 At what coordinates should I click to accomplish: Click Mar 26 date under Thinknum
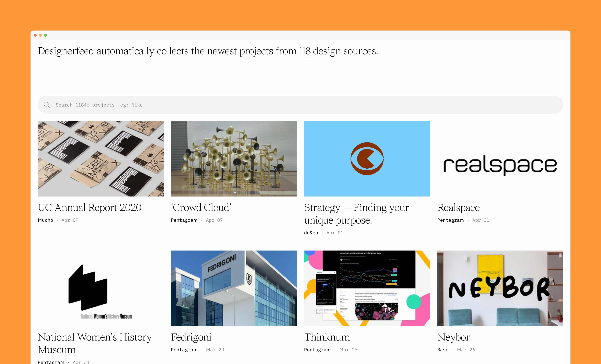click(348, 350)
